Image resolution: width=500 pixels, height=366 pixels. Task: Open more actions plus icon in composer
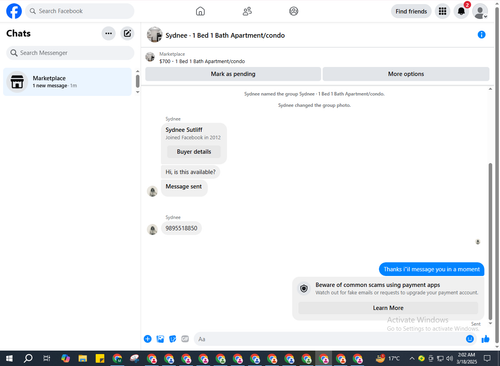pyautogui.click(x=148, y=339)
